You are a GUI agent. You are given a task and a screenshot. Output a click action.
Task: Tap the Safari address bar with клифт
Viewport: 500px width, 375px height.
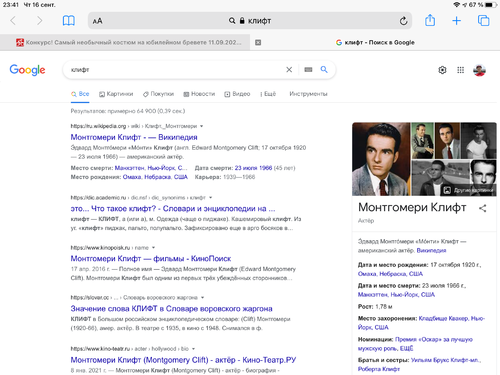click(250, 21)
